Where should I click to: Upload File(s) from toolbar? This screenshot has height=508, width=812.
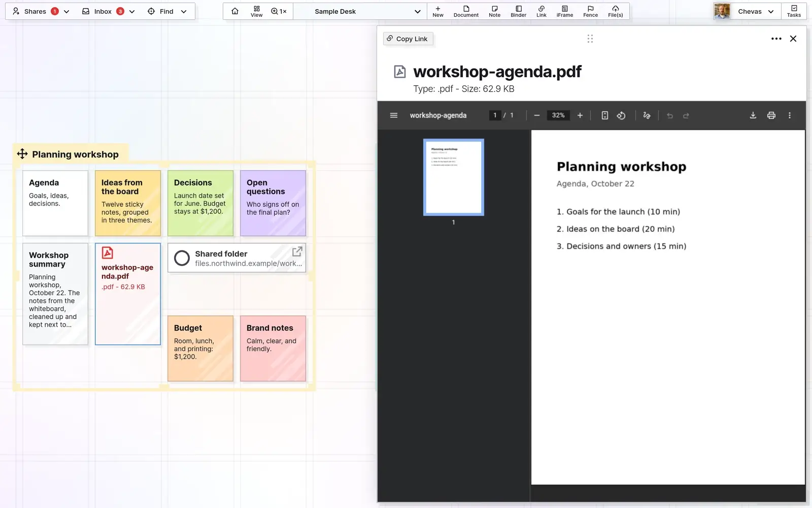[615, 11]
